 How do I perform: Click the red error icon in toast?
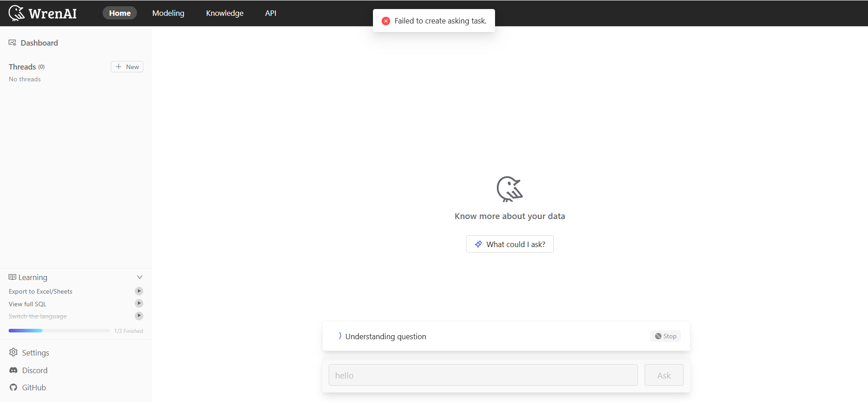pos(386,21)
